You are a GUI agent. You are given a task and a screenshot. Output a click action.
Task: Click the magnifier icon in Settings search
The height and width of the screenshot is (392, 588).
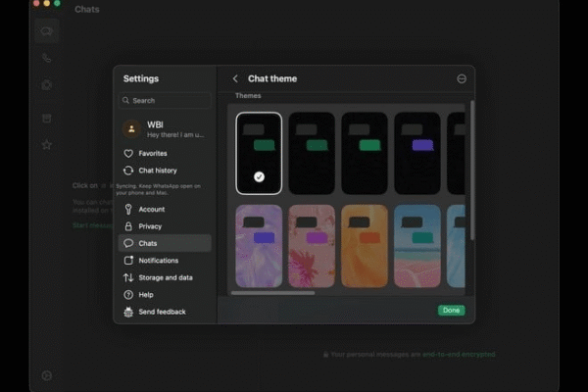(125, 100)
